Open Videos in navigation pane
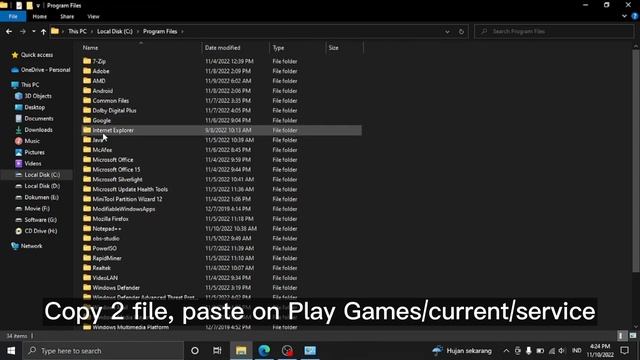Screen dimensions: 640x360 pyautogui.click(x=33, y=163)
